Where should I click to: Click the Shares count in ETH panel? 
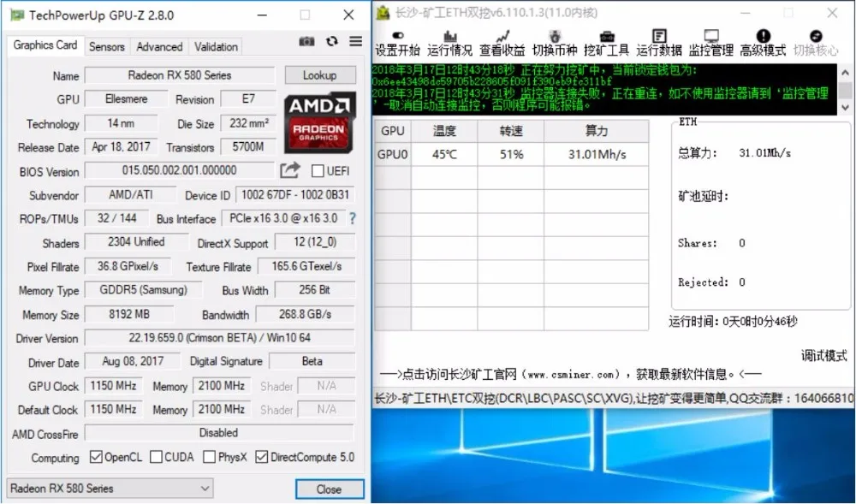(742, 243)
